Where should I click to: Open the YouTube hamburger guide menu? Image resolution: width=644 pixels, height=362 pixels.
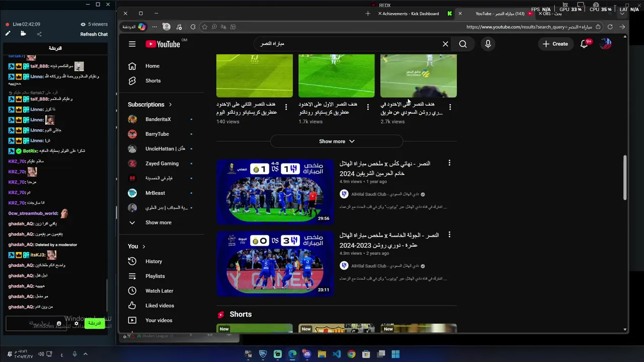pos(132,44)
